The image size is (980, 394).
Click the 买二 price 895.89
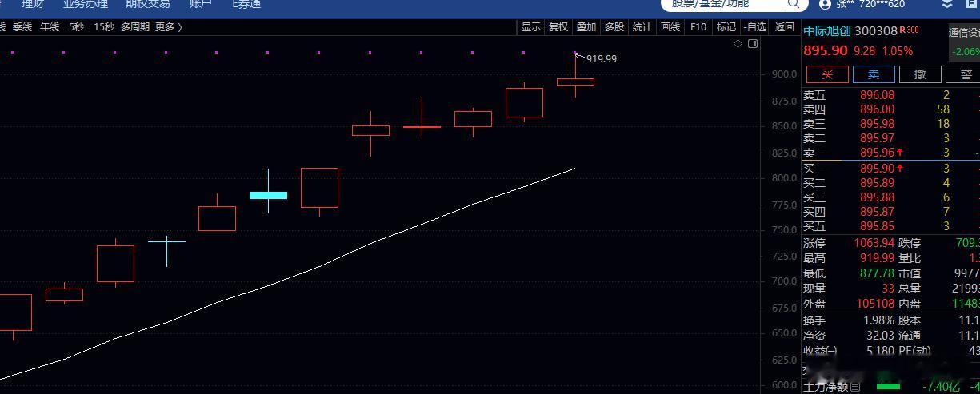[877, 183]
